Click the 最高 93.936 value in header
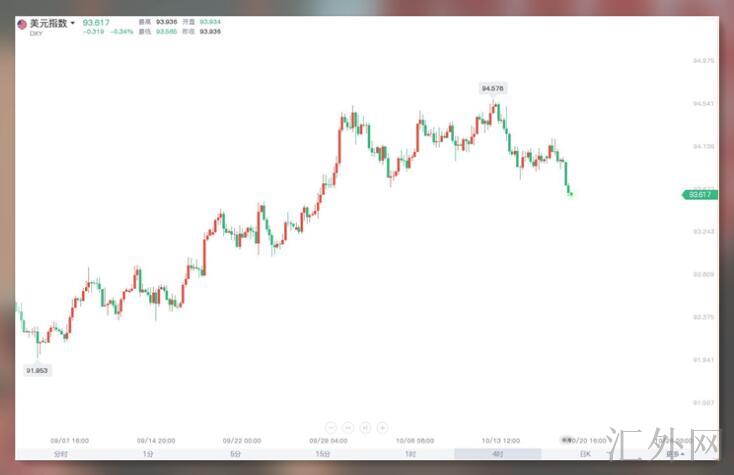 point(167,22)
